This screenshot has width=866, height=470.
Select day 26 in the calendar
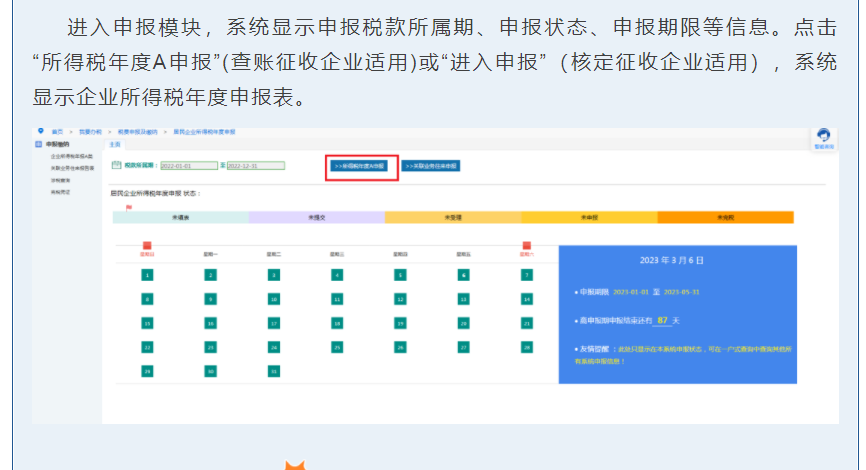(400, 347)
